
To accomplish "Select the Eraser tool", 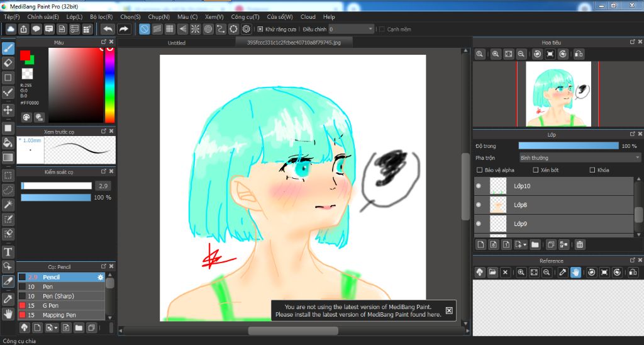I will click(8, 63).
